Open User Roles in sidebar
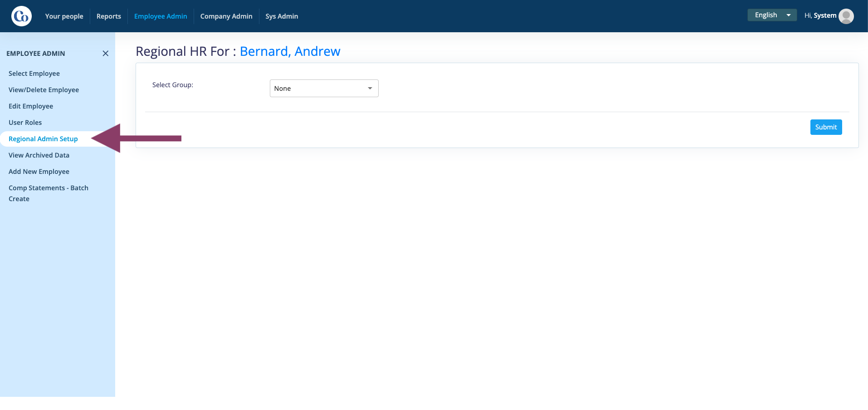Screen dimensions: 868x410 (x=25, y=123)
